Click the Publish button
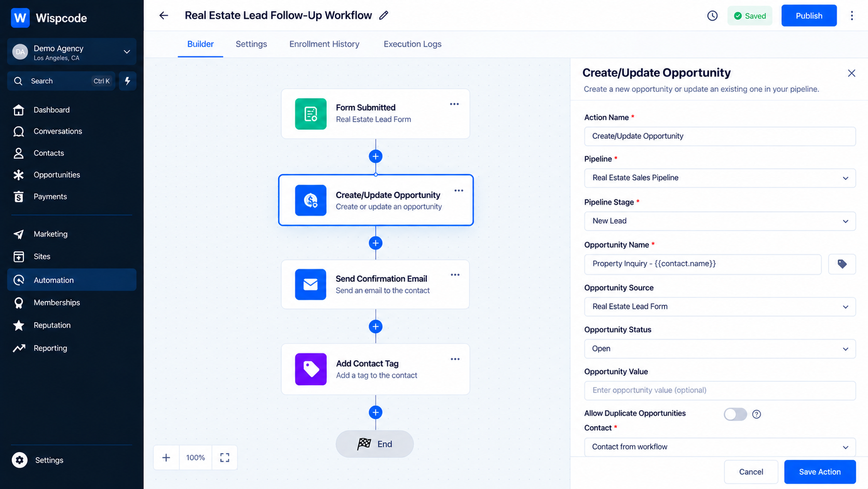 coord(809,16)
